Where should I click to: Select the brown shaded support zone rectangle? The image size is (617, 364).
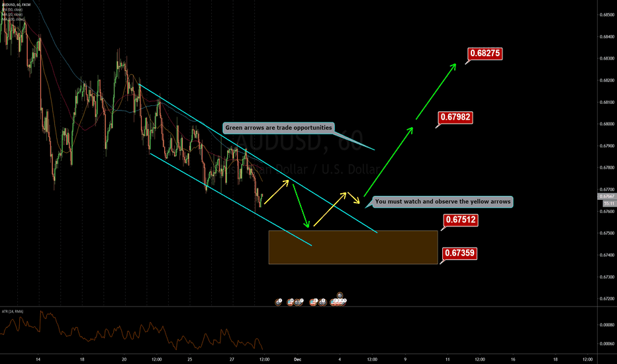[x=353, y=247]
